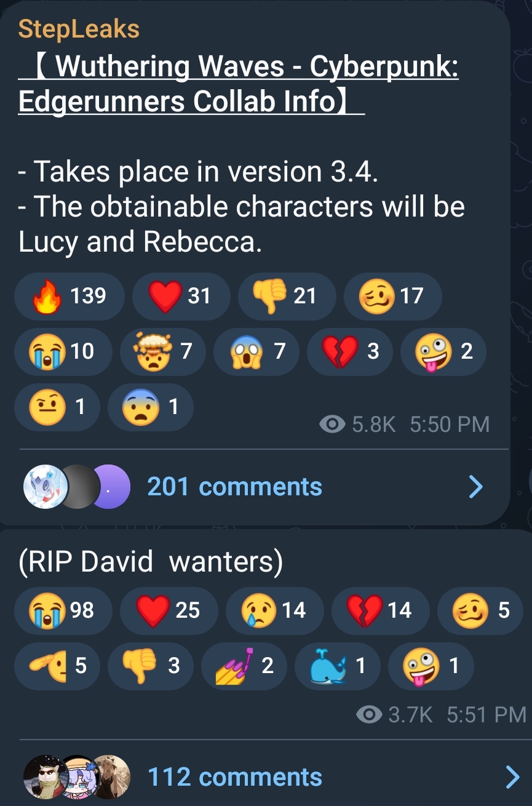Tap the screaming face reaction with 7
The width and height of the screenshot is (532, 806).
point(256,352)
